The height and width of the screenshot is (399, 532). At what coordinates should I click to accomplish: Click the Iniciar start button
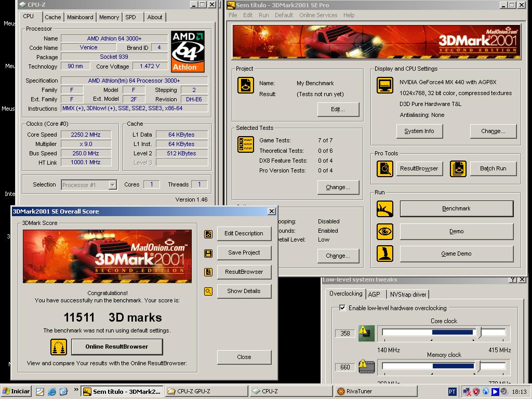pyautogui.click(x=16, y=392)
